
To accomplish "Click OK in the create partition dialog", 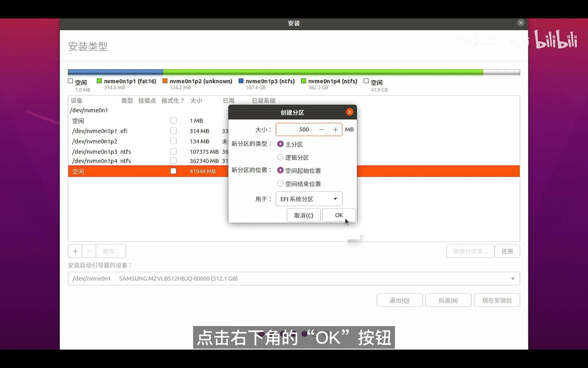I will tap(339, 215).
